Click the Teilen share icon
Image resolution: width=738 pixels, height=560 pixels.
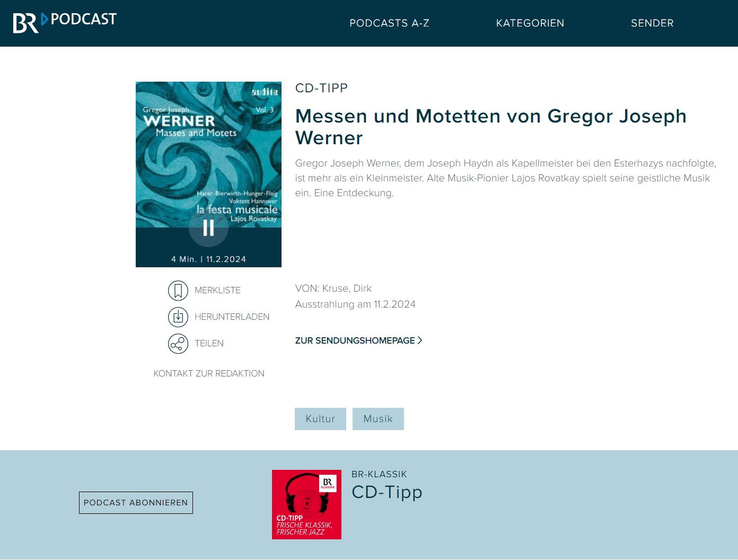tap(178, 344)
